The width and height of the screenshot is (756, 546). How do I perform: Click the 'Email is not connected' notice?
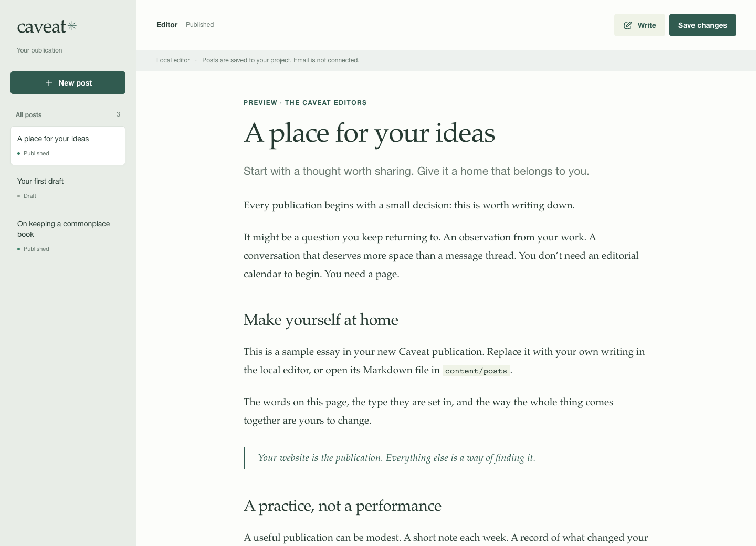tap(326, 60)
